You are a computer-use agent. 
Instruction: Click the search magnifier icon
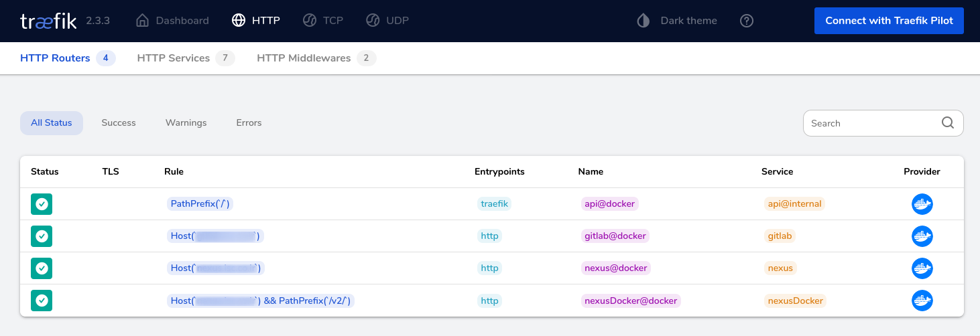[948, 122]
